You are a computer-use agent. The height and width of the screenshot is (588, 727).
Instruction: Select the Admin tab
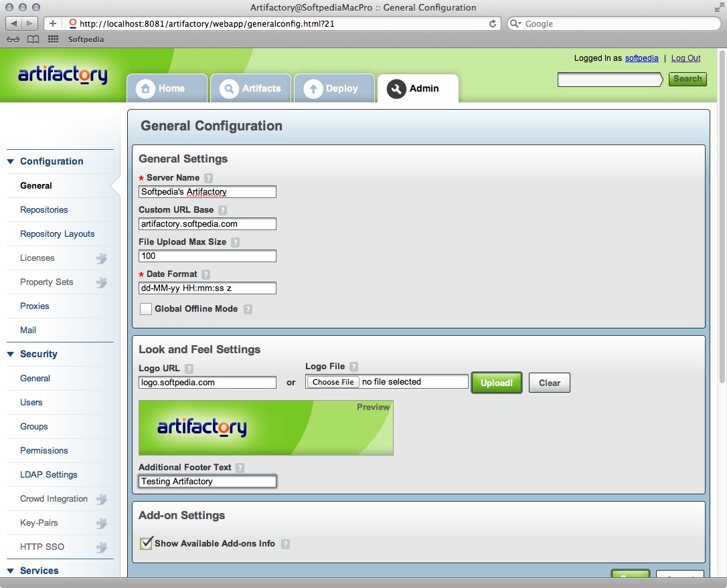point(418,88)
